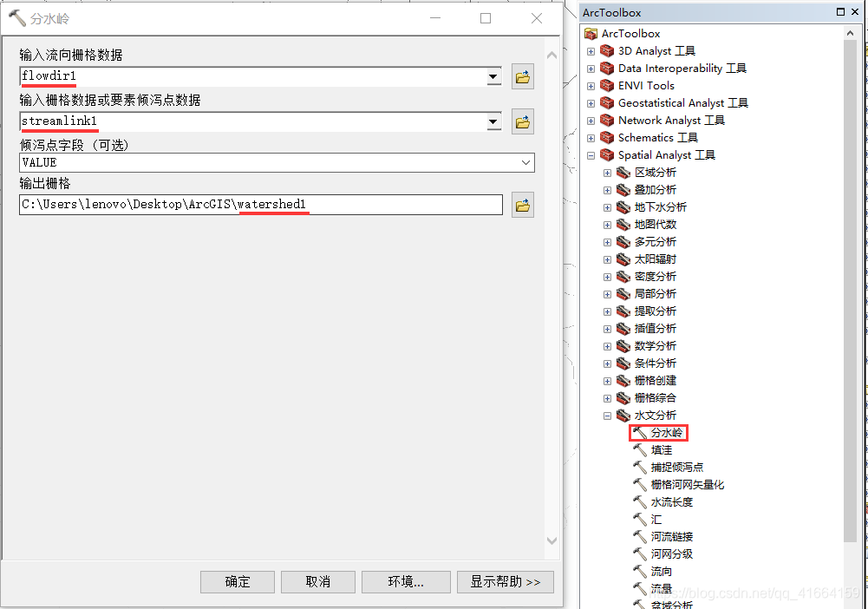Viewport: 868px width, 609px height.
Task: Expand the 地下水分析 toolset
Action: pos(607,207)
